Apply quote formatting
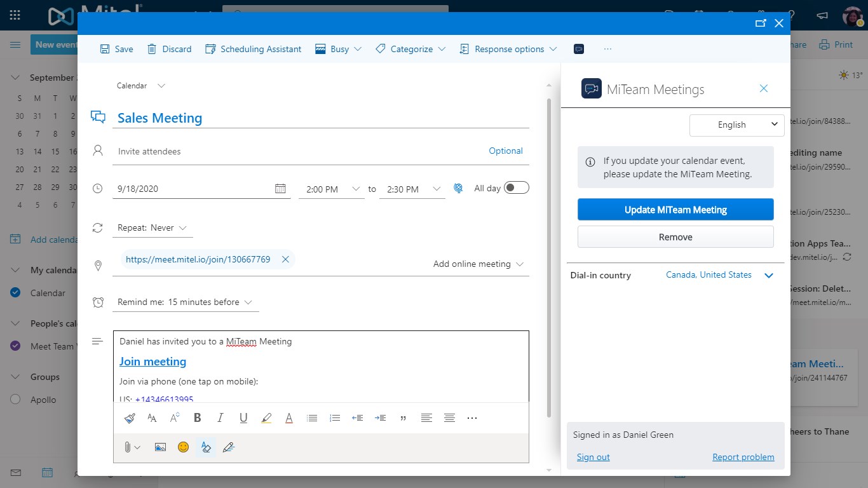Image resolution: width=868 pixels, height=488 pixels. 403,418
